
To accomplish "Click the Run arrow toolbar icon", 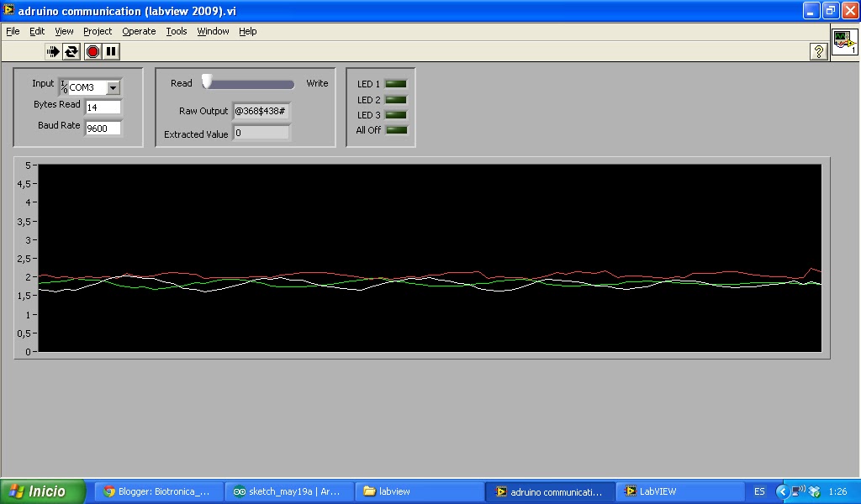I will pyautogui.click(x=53, y=51).
